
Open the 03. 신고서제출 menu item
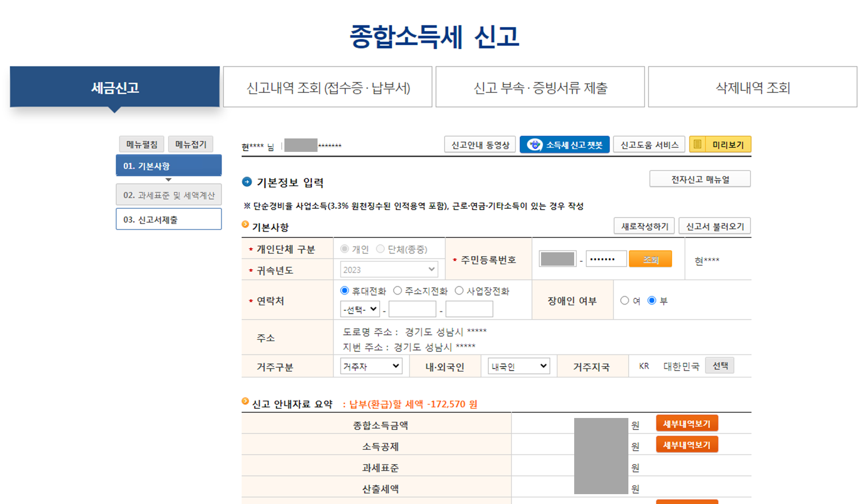pos(168,220)
